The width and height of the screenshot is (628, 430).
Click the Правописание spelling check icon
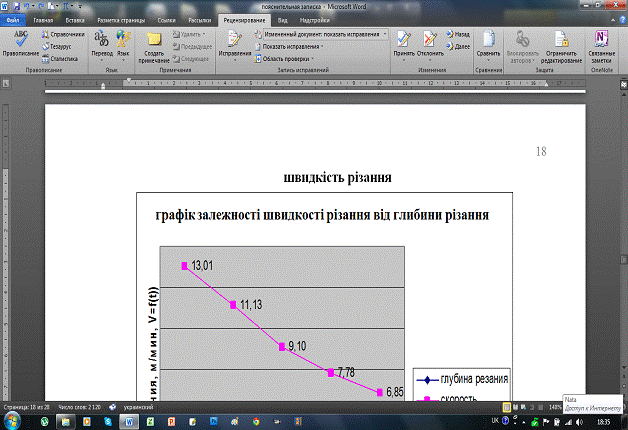click(19, 40)
